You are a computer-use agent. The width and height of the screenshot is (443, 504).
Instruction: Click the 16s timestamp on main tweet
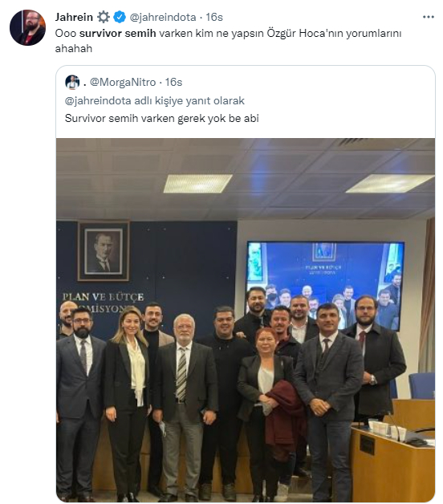214,17
